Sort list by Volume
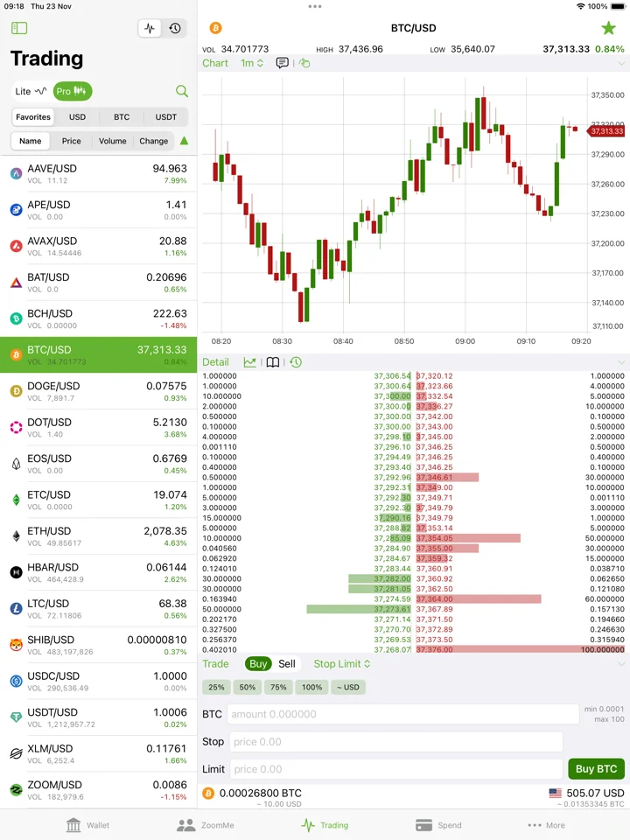The height and width of the screenshot is (840, 630). (113, 141)
